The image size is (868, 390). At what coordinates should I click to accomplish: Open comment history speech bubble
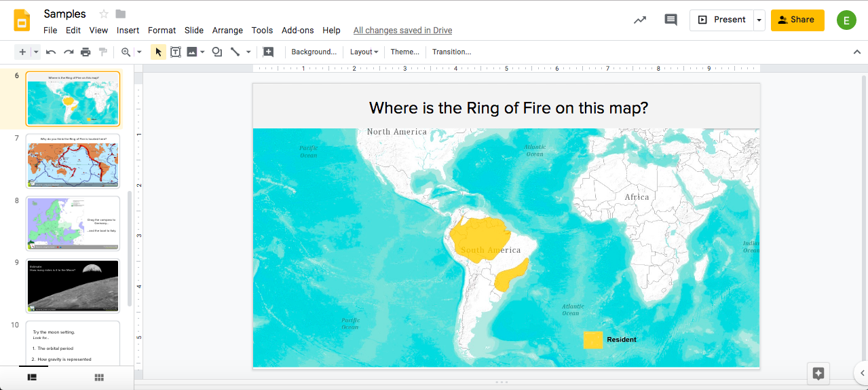[x=671, y=20]
